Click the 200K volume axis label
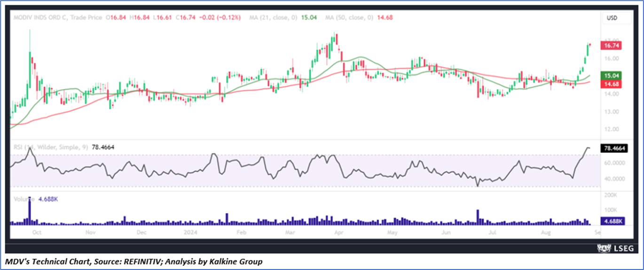Image resolution: width=644 pixels, height=270 pixels. pos(611,195)
